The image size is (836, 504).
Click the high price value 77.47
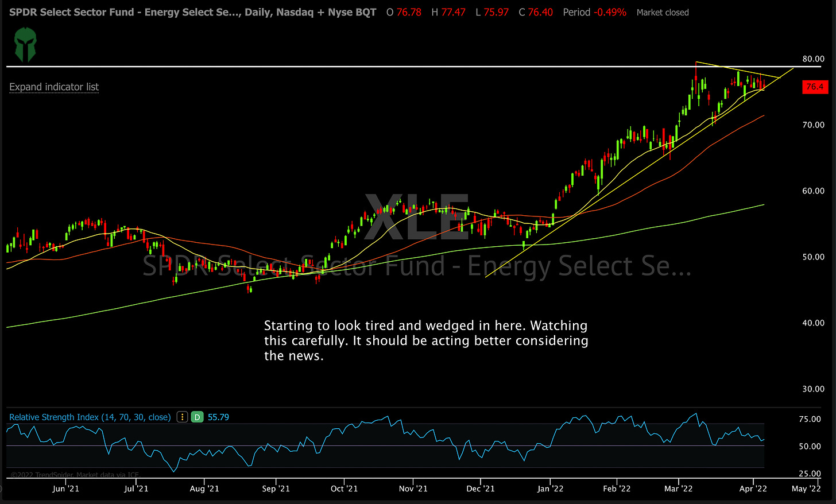coord(453,12)
